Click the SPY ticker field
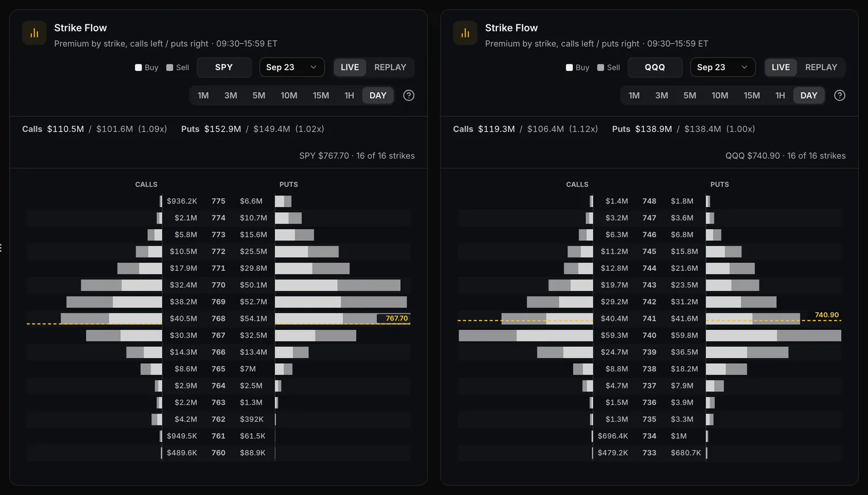Viewport: 868px width, 495px height. point(224,67)
